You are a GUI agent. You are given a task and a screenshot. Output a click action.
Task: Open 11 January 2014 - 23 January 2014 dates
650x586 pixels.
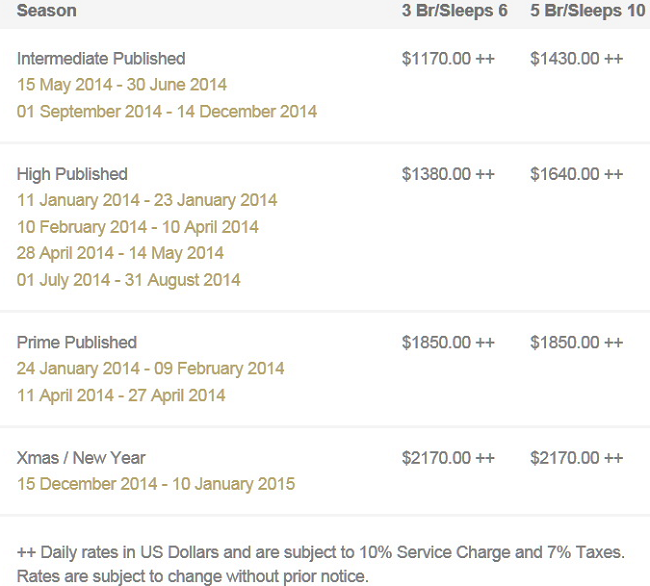tap(147, 200)
